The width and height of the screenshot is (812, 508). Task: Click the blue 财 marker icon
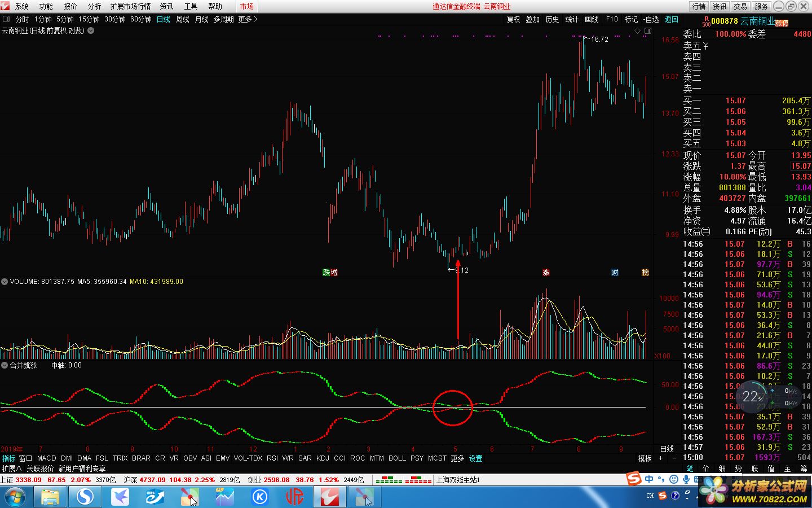(615, 272)
